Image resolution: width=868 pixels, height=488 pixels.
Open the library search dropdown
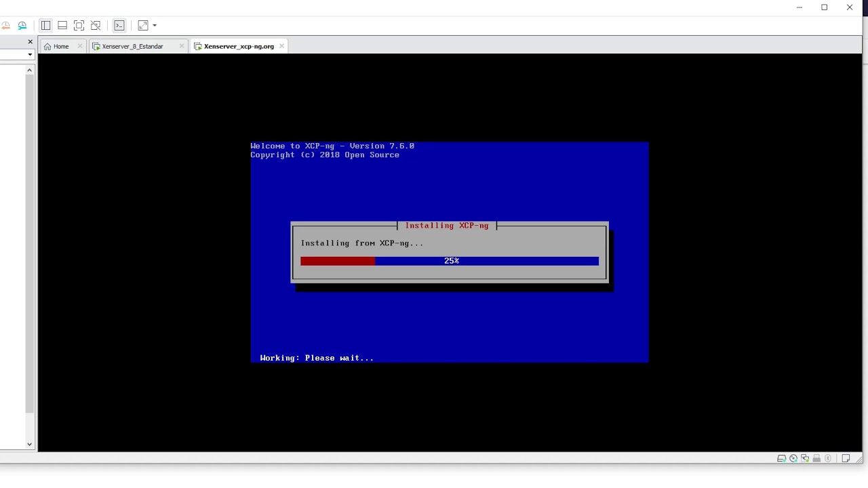30,55
